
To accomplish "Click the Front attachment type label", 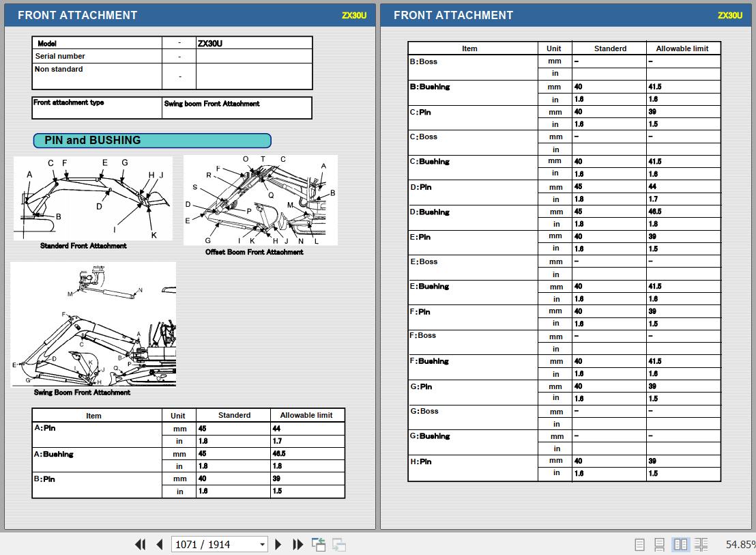I will pyautogui.click(x=68, y=102).
